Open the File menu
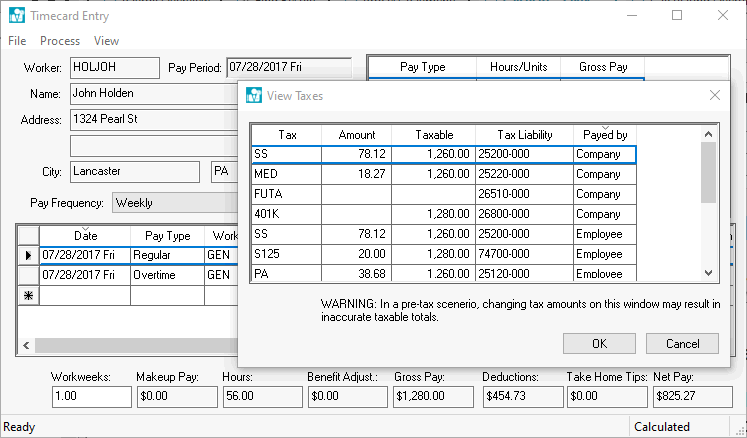The width and height of the screenshot is (747, 438). (17, 41)
